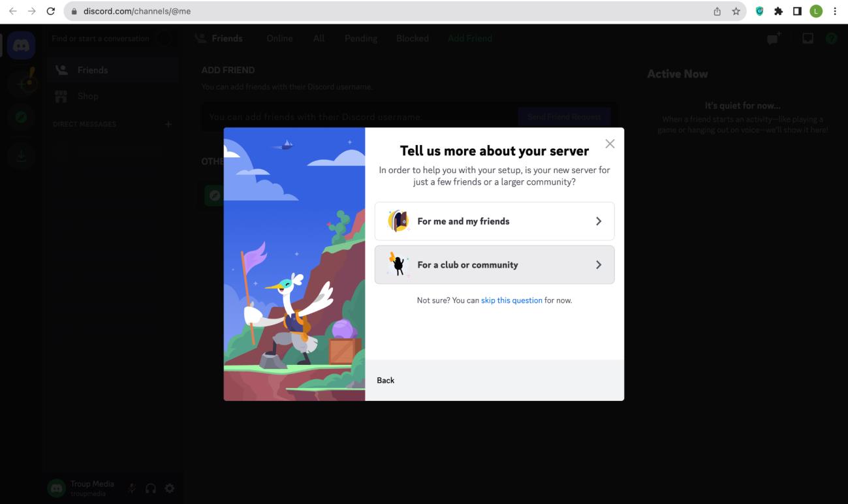
Task: Click the Find or start a conversation field
Action: click(x=101, y=39)
